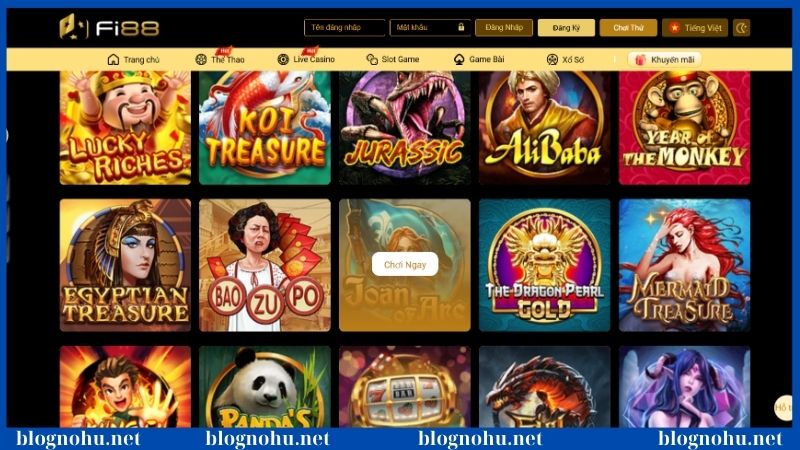Open Tiếng Việt language selector

point(695,28)
